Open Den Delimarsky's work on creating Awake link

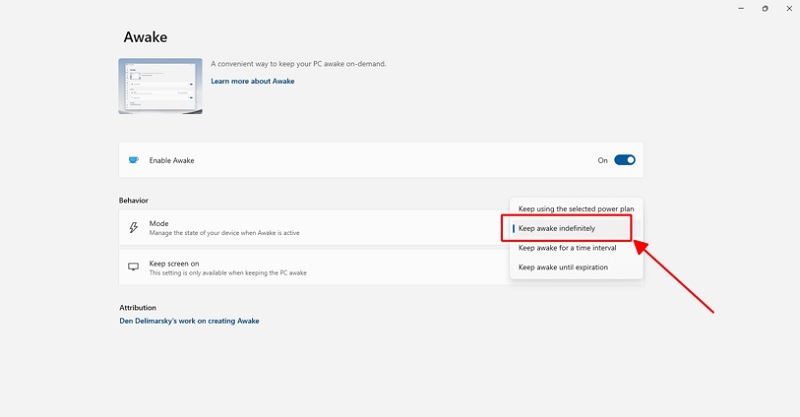click(x=189, y=321)
